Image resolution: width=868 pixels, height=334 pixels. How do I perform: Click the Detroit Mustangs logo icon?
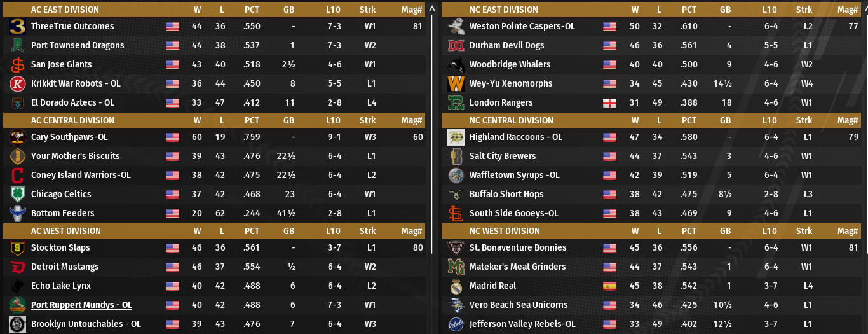point(17,267)
